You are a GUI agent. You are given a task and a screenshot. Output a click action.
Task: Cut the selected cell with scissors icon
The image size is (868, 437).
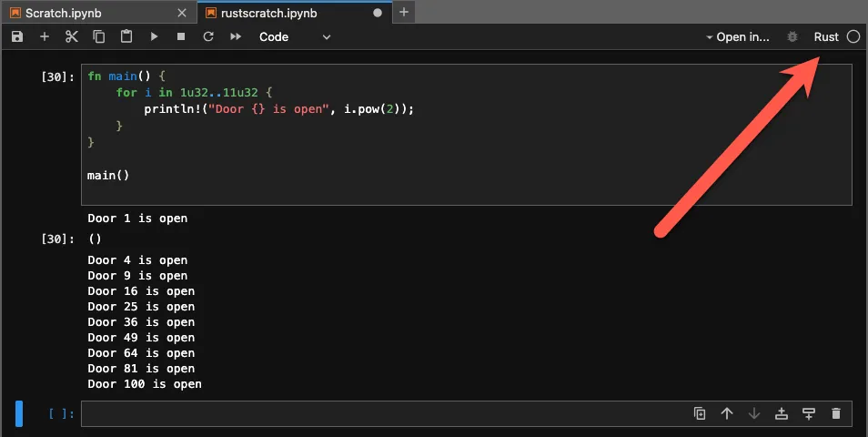pyautogui.click(x=72, y=36)
